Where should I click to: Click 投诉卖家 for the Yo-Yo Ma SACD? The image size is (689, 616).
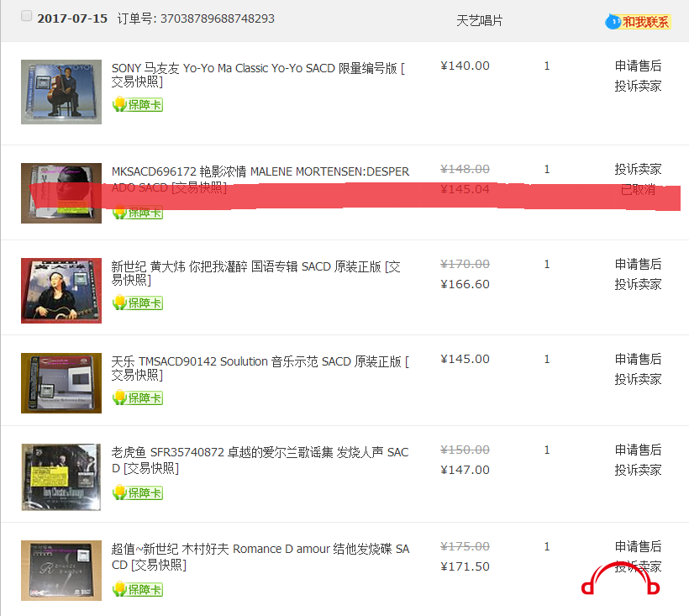coord(638,86)
